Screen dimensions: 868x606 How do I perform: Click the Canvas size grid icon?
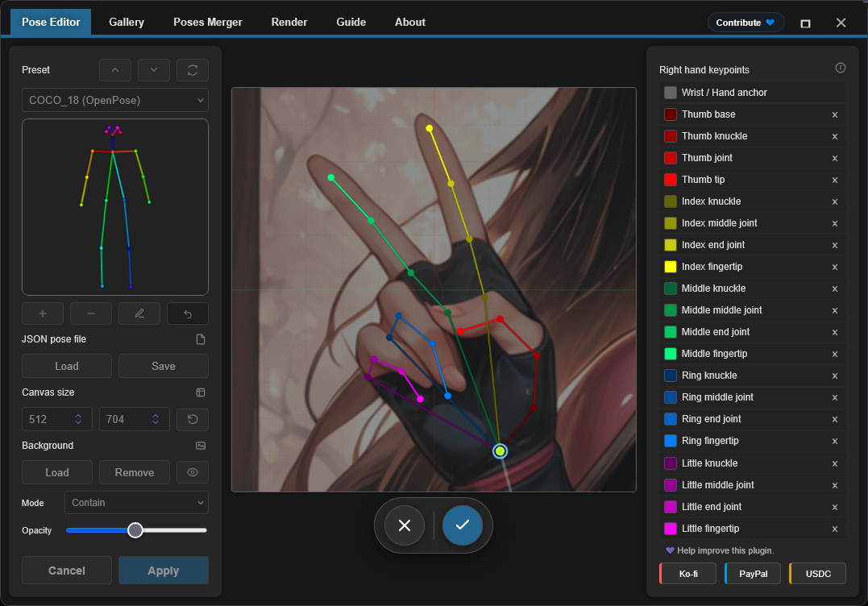(x=201, y=392)
